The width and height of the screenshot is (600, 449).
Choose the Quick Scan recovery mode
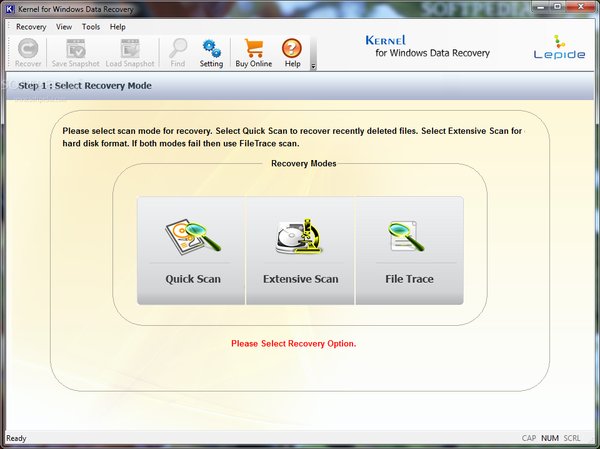(191, 251)
